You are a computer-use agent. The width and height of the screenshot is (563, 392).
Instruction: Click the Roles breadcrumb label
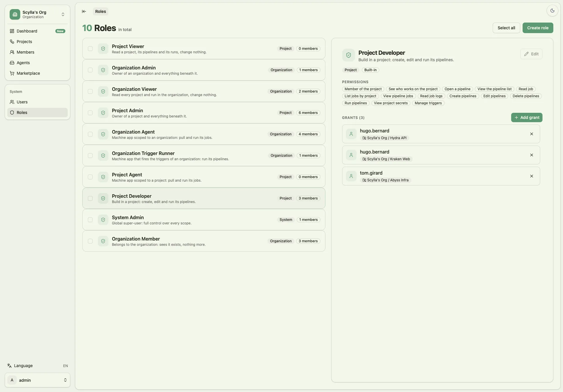pyautogui.click(x=100, y=11)
